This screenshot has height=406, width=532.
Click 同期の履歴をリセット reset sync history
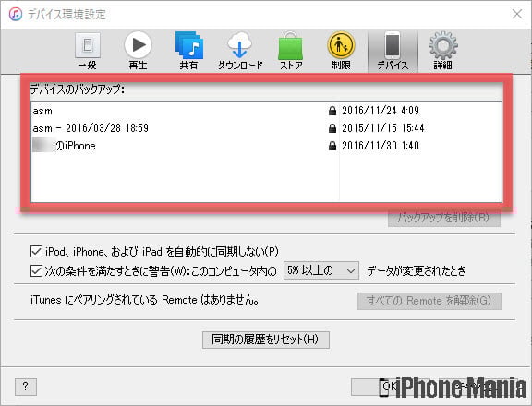point(266,340)
